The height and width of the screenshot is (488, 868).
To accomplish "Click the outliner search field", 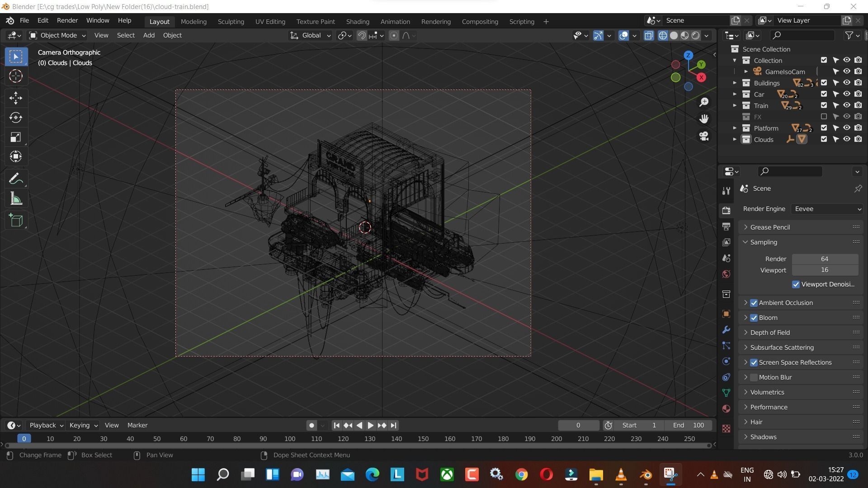I will pyautogui.click(x=802, y=35).
